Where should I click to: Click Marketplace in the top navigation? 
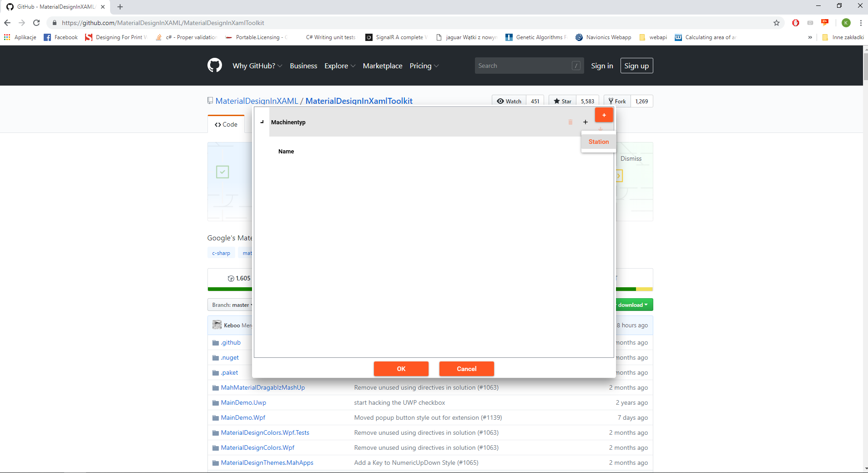pyautogui.click(x=382, y=65)
